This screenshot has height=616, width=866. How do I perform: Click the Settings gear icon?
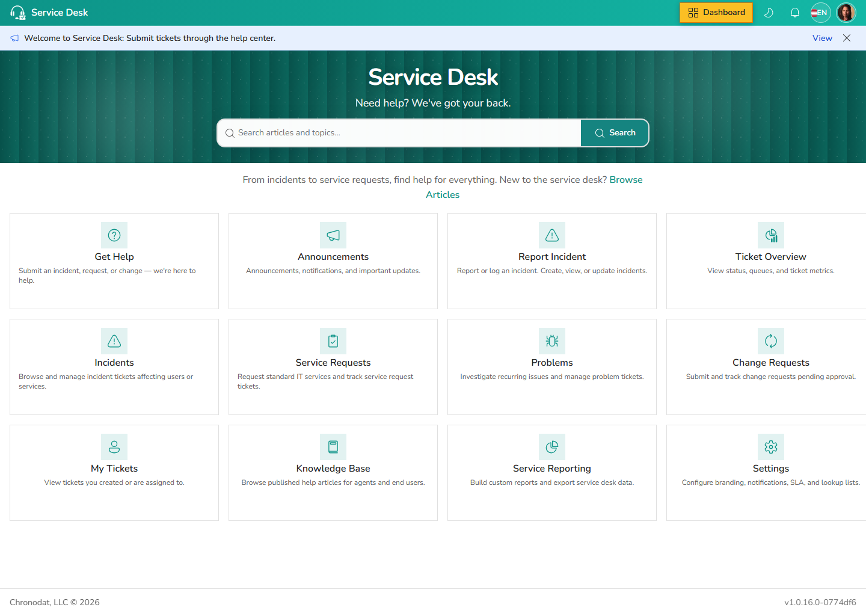(x=771, y=447)
